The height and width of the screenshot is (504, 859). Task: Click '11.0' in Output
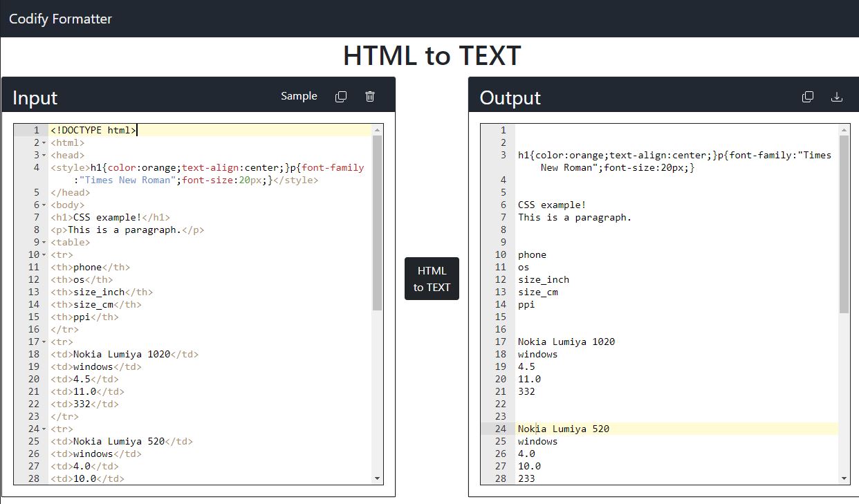click(x=529, y=379)
